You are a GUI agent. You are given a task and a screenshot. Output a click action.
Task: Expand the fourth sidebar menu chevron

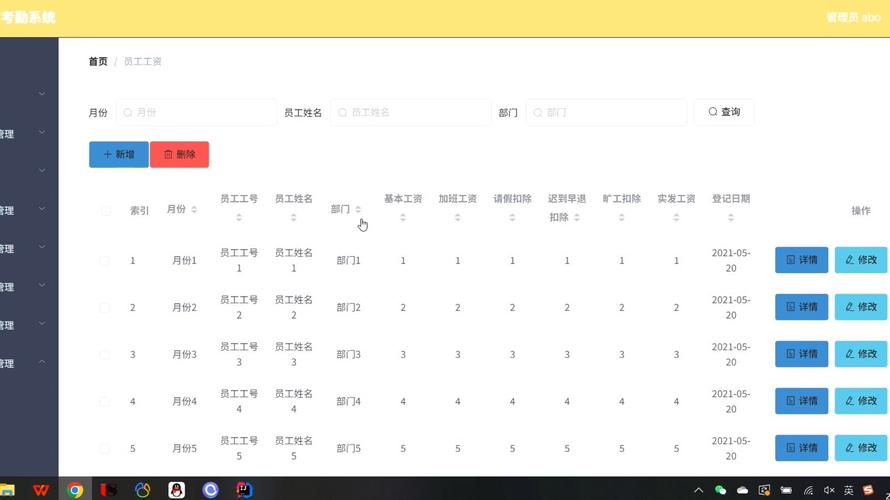coord(42,209)
